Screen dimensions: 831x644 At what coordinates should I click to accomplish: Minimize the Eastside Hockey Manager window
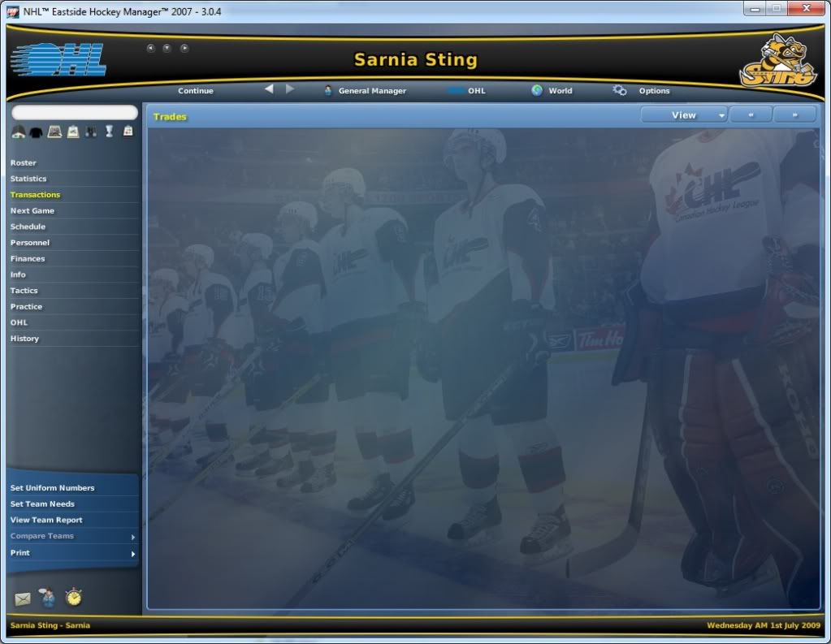tap(755, 8)
